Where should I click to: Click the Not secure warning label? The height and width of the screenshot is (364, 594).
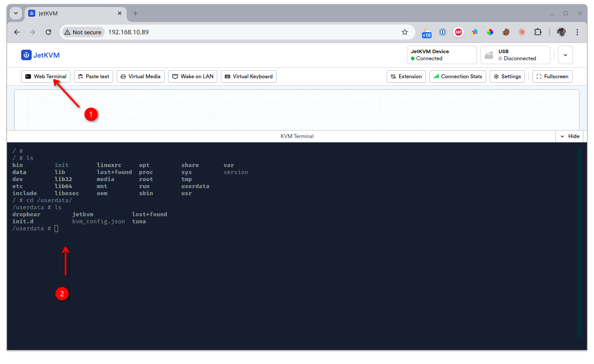coord(83,32)
